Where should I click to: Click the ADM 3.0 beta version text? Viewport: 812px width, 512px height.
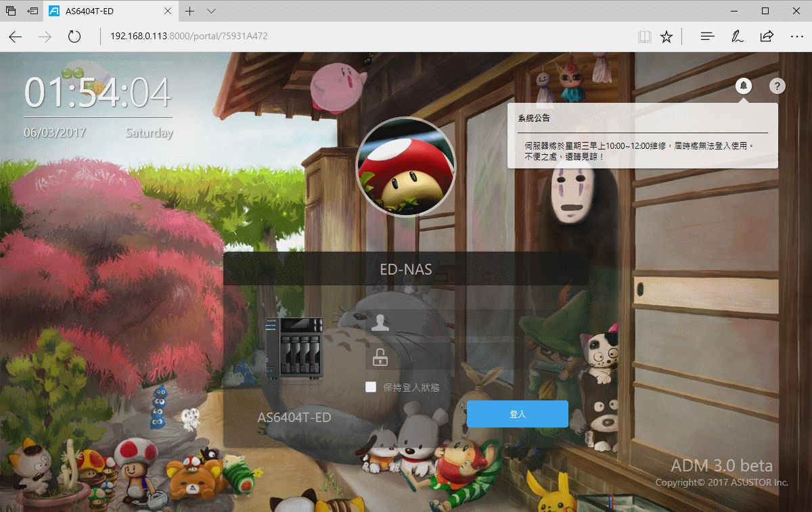721,465
